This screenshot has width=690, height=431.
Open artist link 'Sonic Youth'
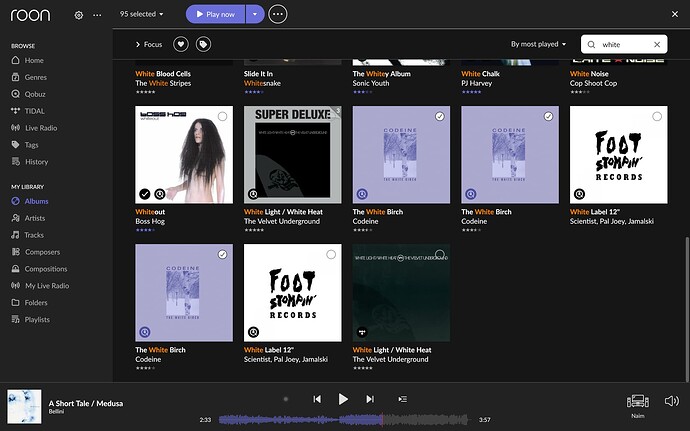[371, 83]
